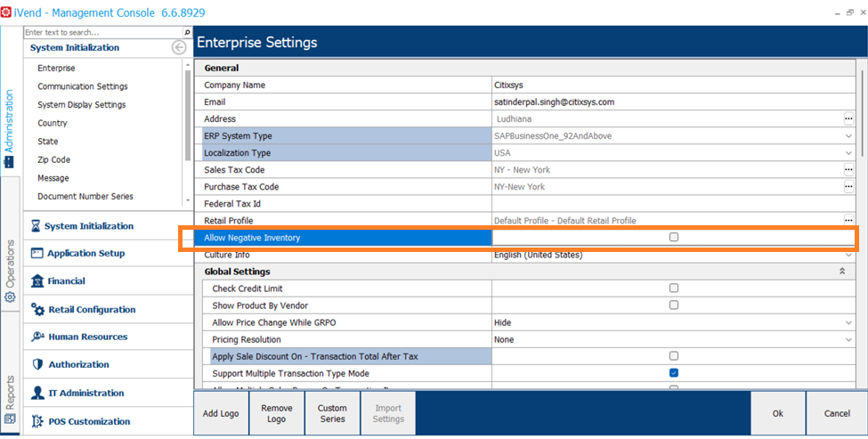Viewport: 868px width, 439px height.
Task: Click the Financial bank building icon
Action: pos(37,280)
